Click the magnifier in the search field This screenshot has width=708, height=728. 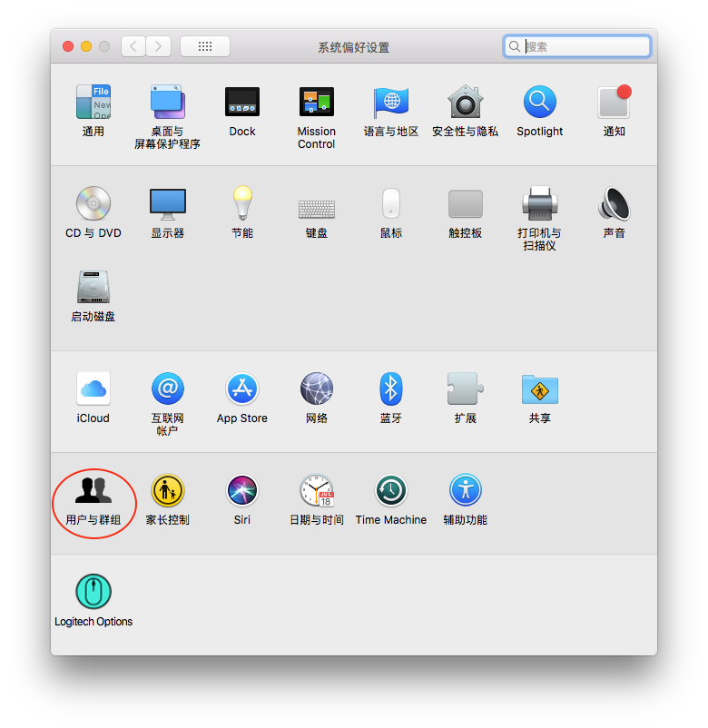514,46
